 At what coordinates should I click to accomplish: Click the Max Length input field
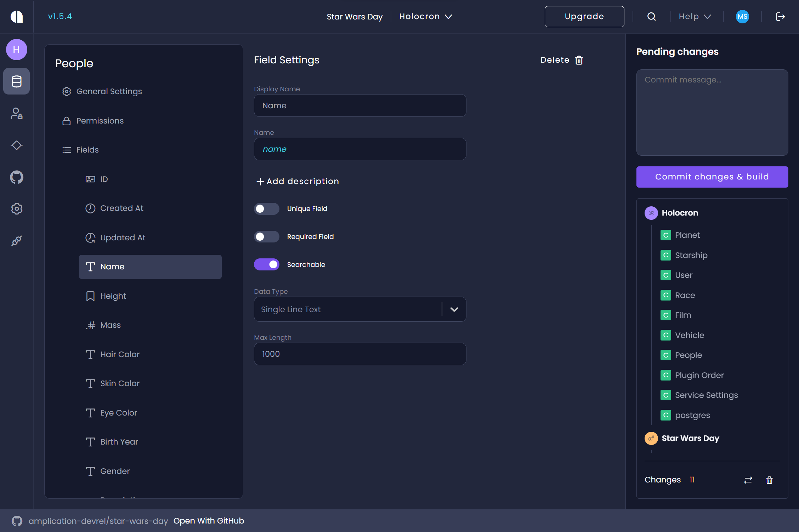pos(360,354)
